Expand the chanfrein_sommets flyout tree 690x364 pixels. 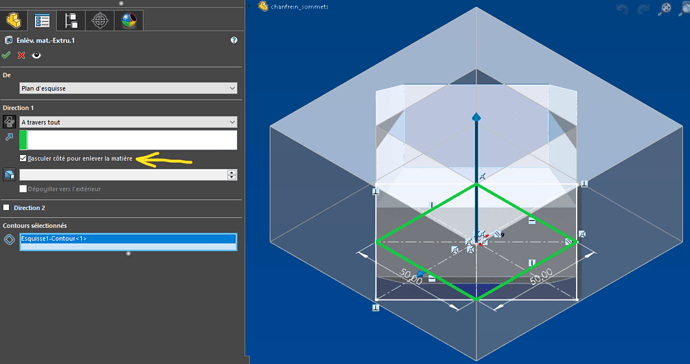point(250,6)
